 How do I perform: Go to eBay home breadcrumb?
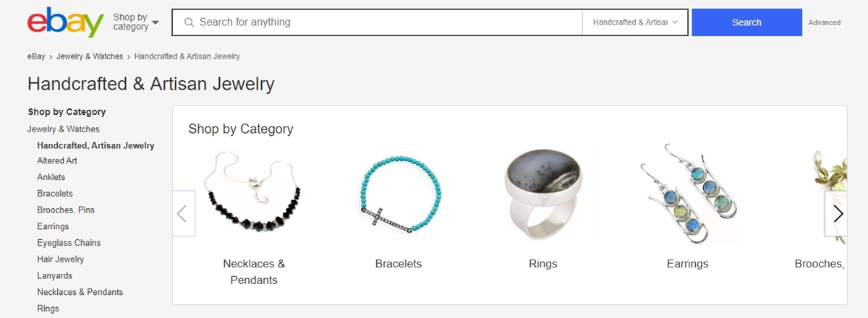click(36, 56)
